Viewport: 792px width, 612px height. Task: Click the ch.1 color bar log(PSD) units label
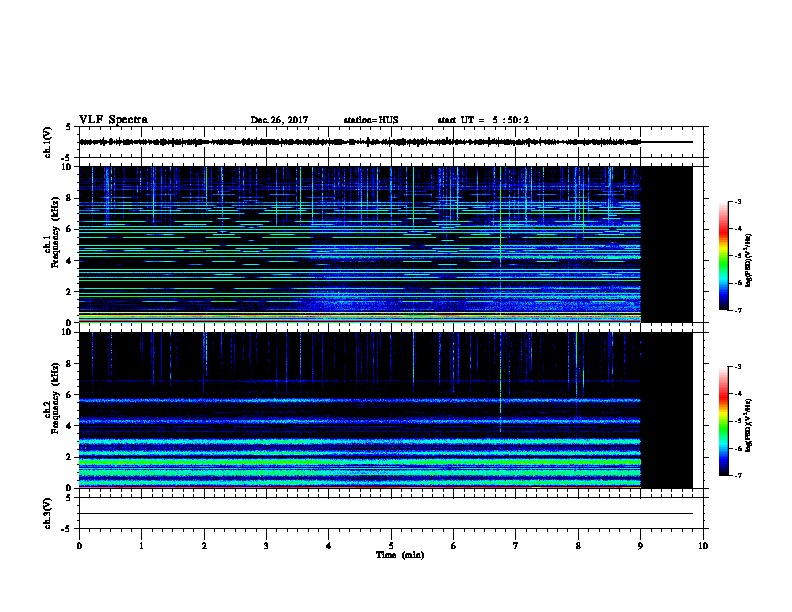pos(749,261)
